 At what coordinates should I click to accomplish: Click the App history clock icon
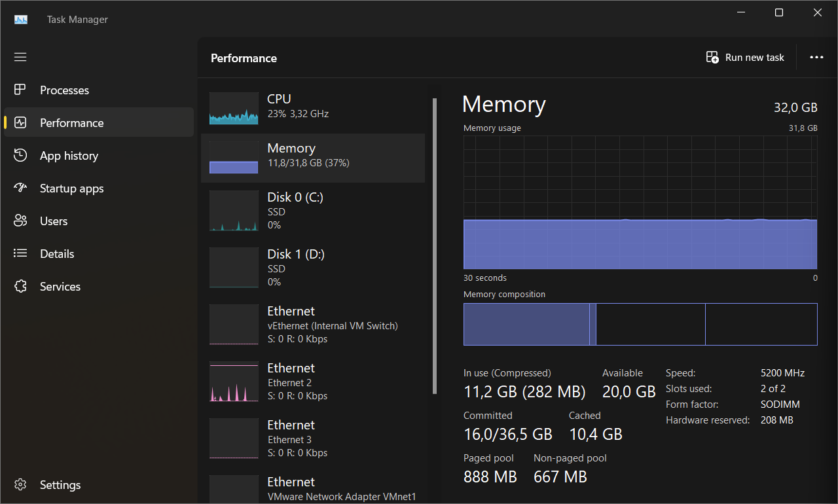(x=20, y=156)
